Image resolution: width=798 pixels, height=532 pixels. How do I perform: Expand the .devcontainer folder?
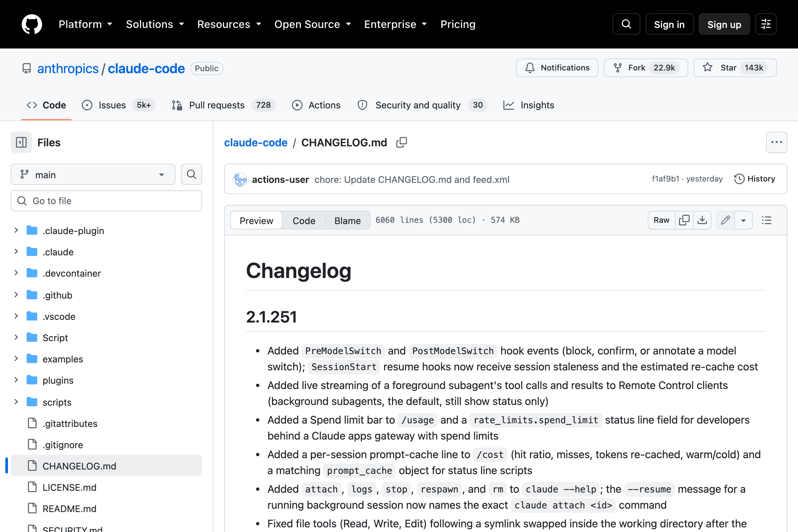pyautogui.click(x=16, y=273)
